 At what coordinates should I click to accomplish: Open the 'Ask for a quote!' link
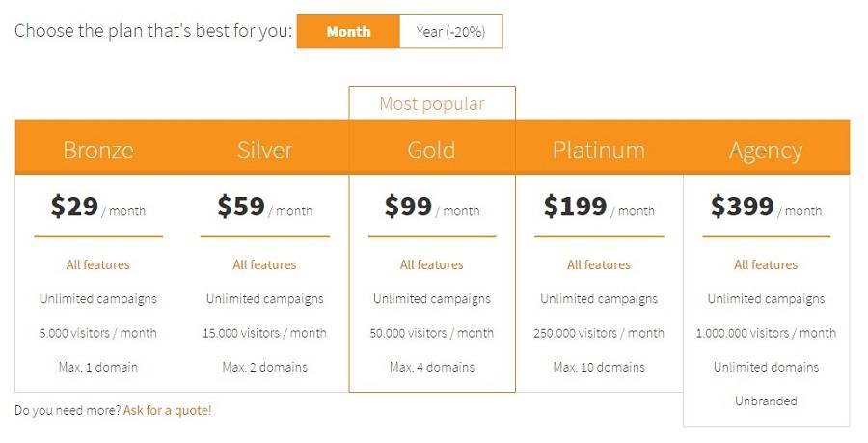(x=167, y=410)
